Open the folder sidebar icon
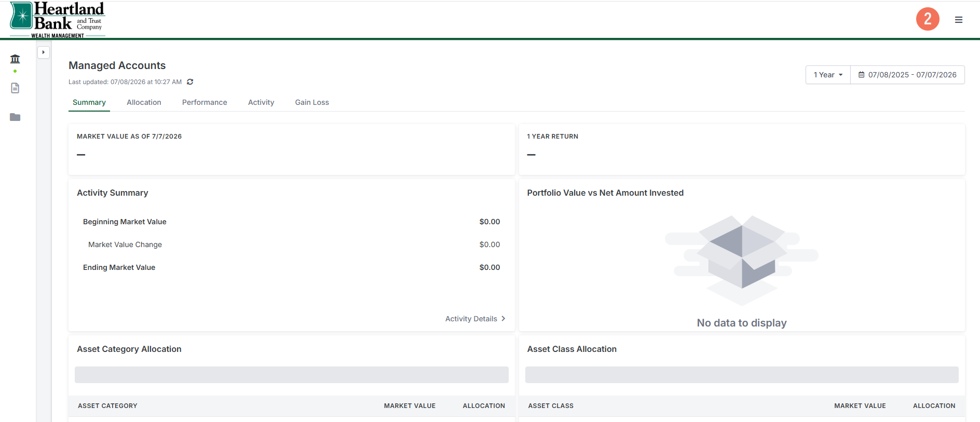Viewport: 980px width, 422px height. pyautogui.click(x=15, y=117)
